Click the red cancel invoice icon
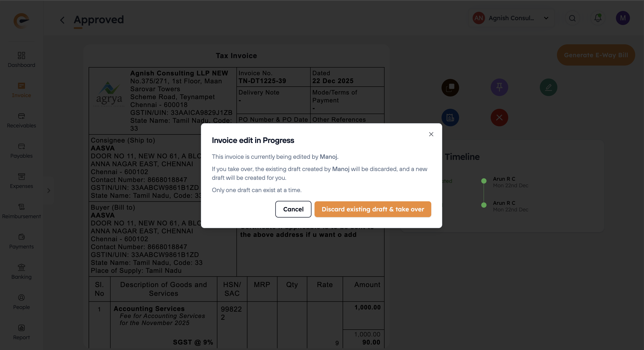Screen dimensions: 644x350 [499, 118]
